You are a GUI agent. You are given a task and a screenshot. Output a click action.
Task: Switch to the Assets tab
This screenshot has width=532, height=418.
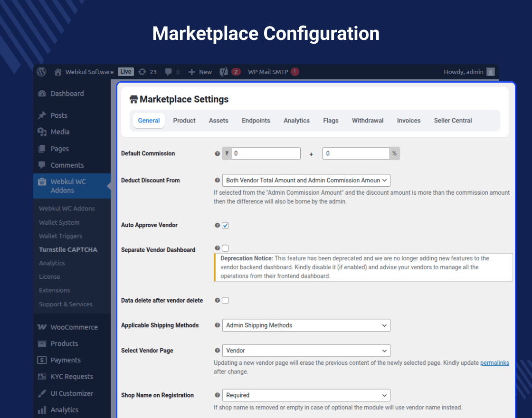(218, 121)
